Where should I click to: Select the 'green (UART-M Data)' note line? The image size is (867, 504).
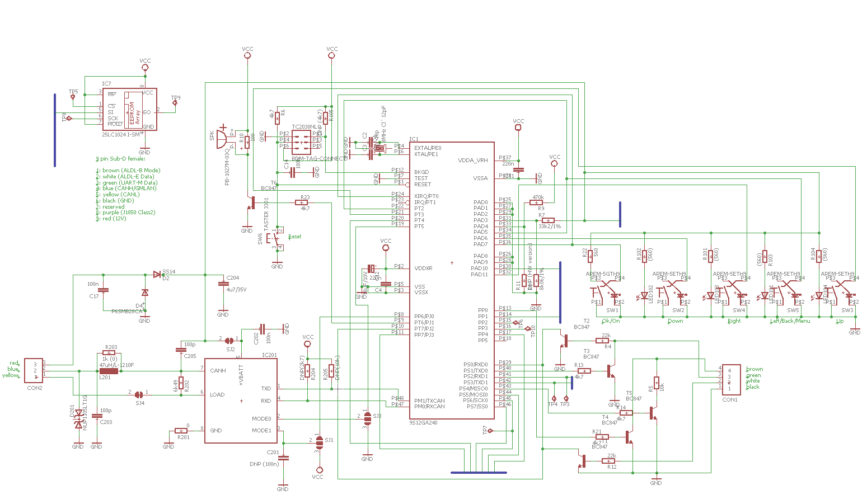click(127, 183)
